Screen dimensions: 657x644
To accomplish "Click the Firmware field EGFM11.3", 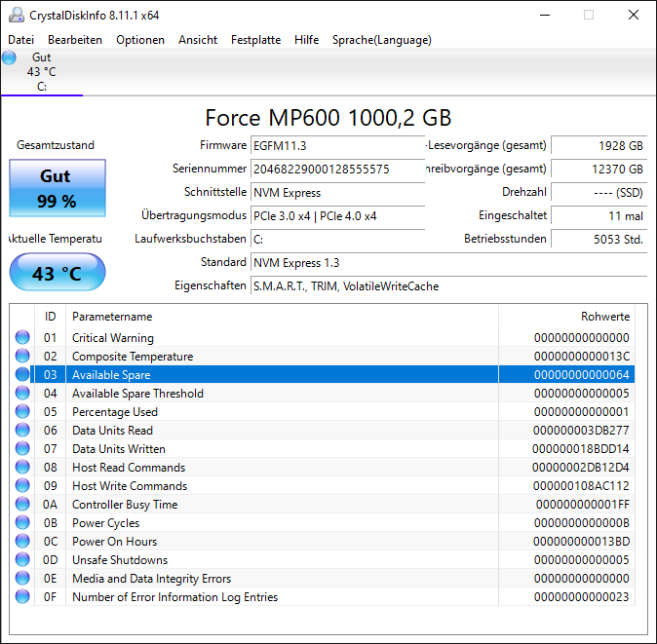I will pyautogui.click(x=337, y=146).
